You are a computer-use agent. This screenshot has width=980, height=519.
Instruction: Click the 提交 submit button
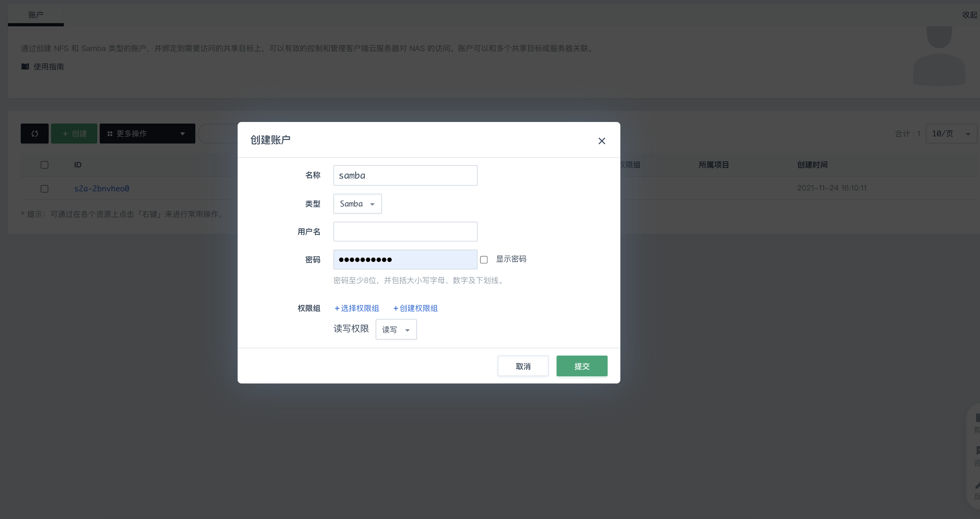582,366
